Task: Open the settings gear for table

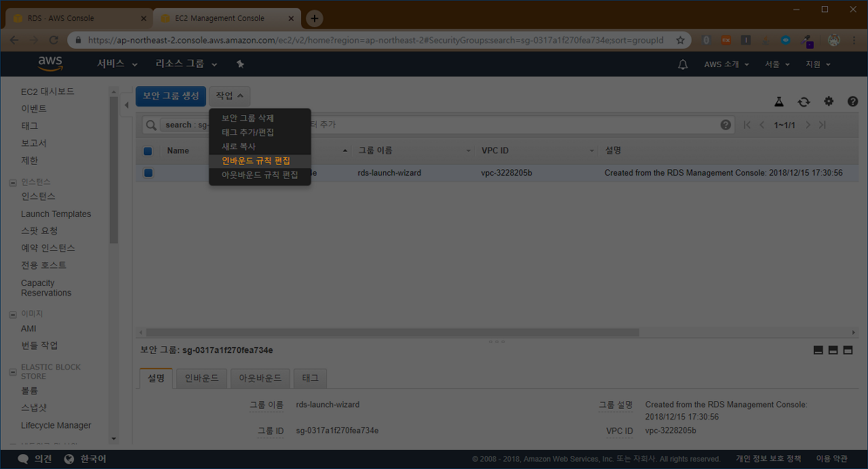Action: [x=829, y=102]
